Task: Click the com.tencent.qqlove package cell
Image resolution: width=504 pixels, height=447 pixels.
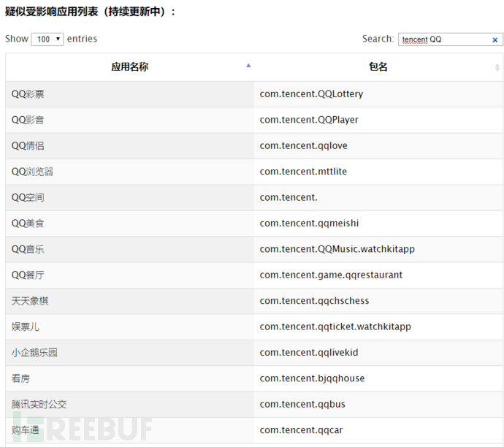Action: click(x=303, y=145)
